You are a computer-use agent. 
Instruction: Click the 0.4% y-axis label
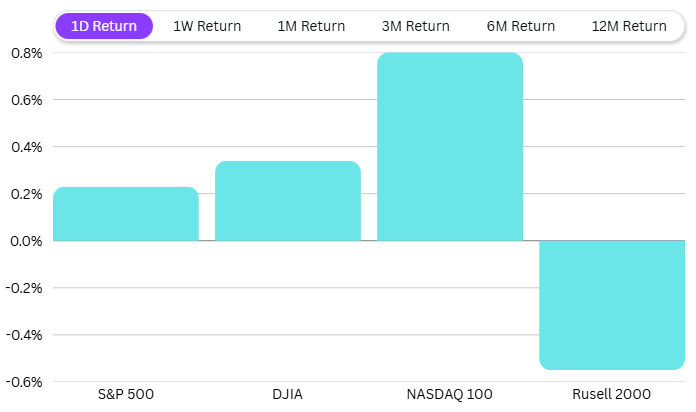[27, 147]
